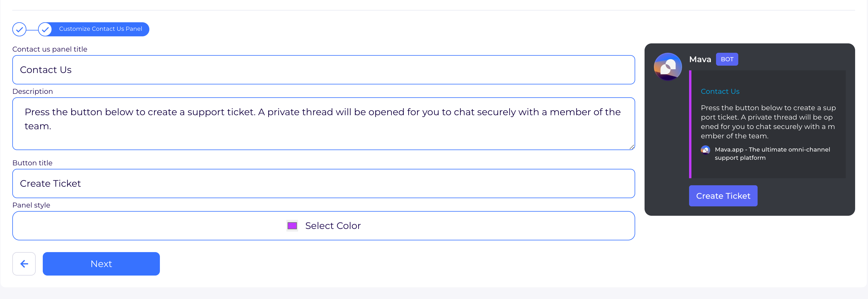The image size is (868, 299).
Task: Click the back arrow button
Action: (24, 264)
